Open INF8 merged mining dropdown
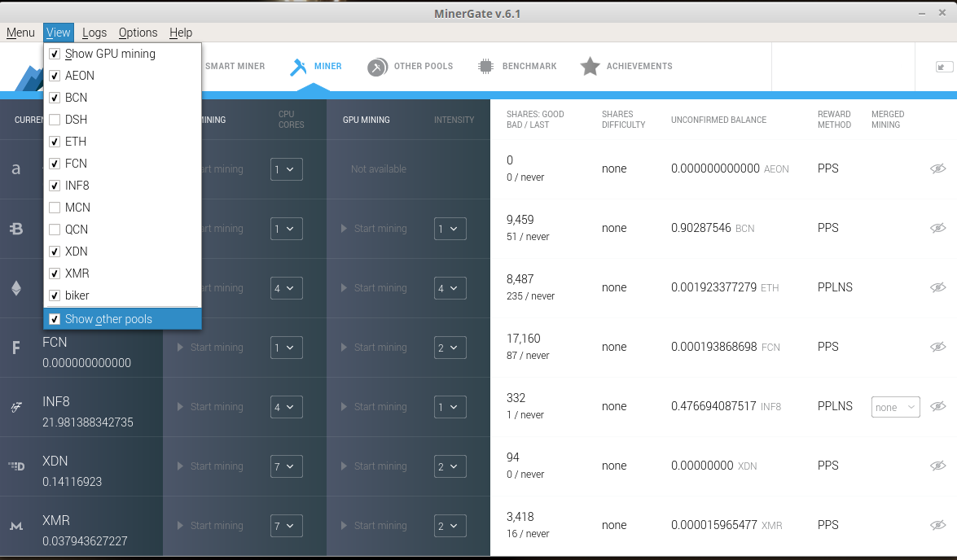Viewport: 957px width, 560px height. 895,407
